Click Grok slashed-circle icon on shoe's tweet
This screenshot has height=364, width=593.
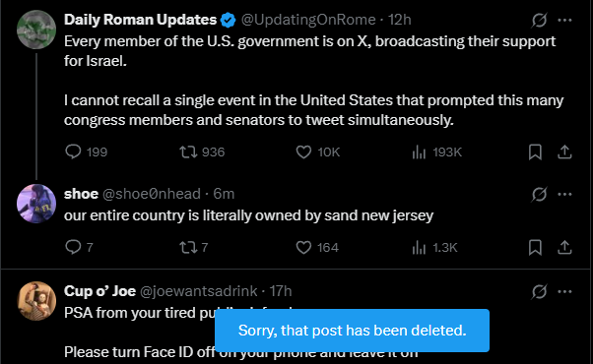[x=539, y=195]
